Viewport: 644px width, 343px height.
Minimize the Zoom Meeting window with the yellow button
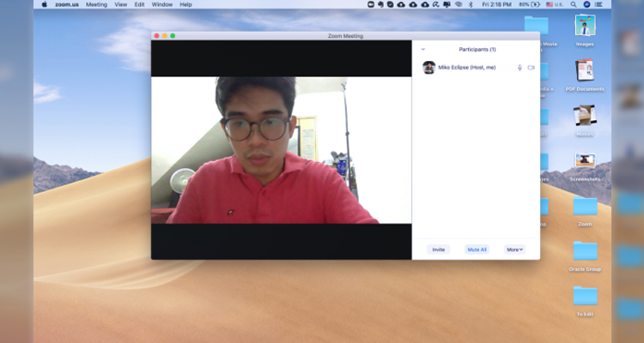pos(165,36)
